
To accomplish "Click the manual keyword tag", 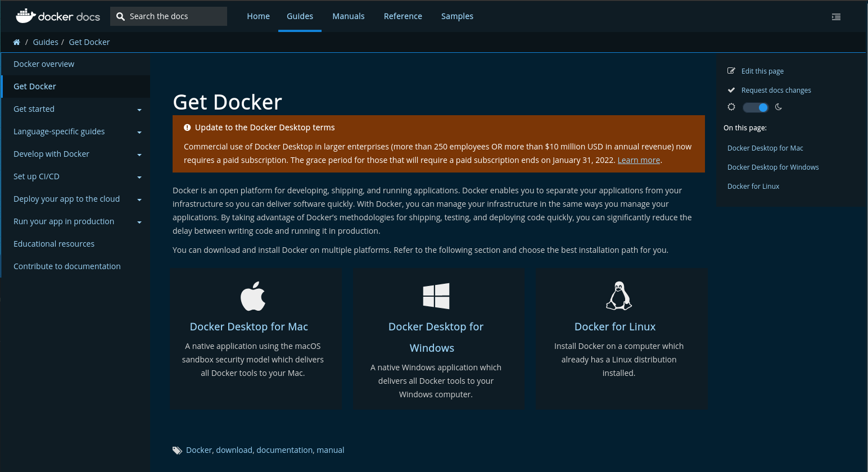I will 331,450.
